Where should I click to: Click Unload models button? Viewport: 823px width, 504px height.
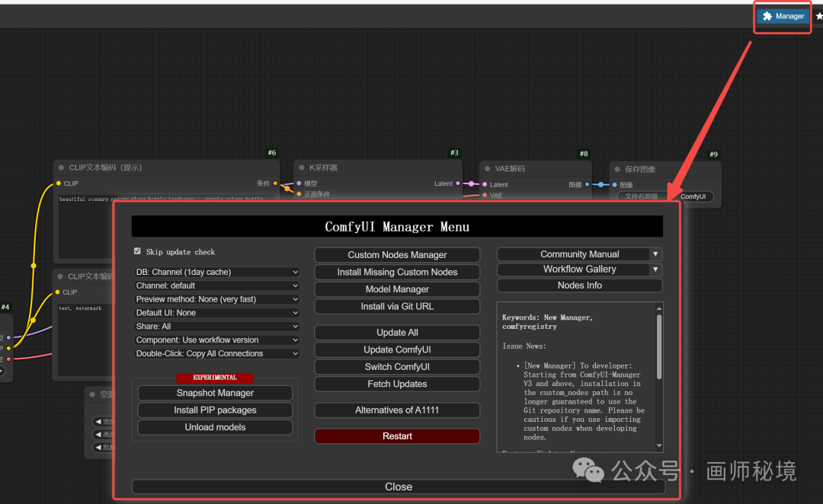point(215,427)
